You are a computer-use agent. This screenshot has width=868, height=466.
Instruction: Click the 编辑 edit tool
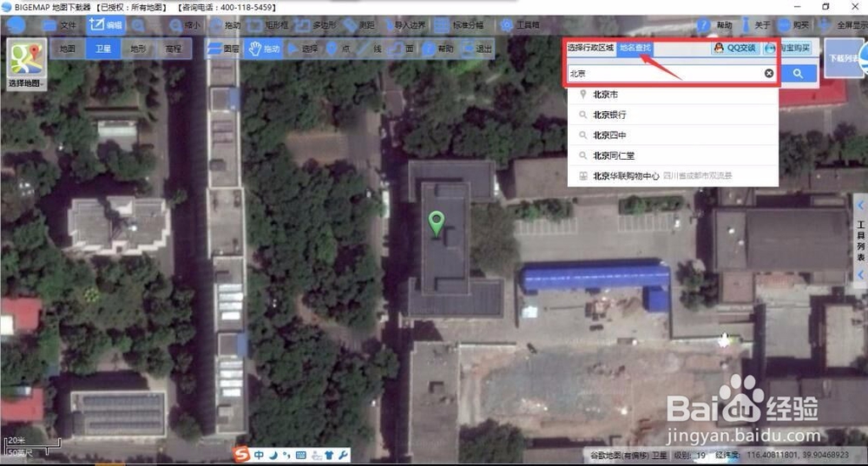[106, 25]
